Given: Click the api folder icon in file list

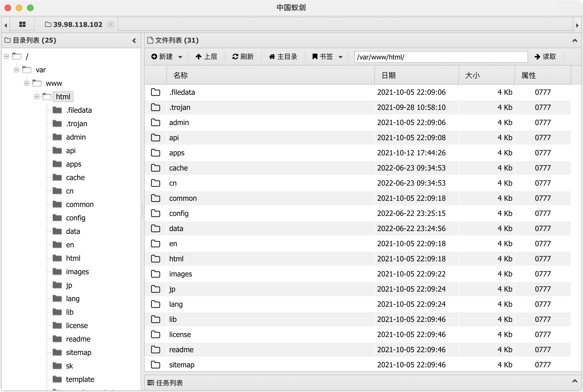Looking at the screenshot, I should click(156, 138).
